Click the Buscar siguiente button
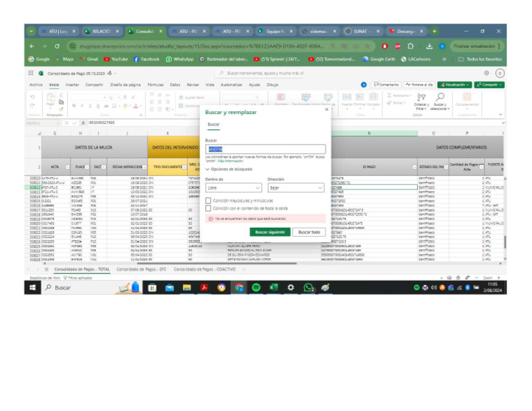This screenshot has height=411, width=532. [x=270, y=232]
